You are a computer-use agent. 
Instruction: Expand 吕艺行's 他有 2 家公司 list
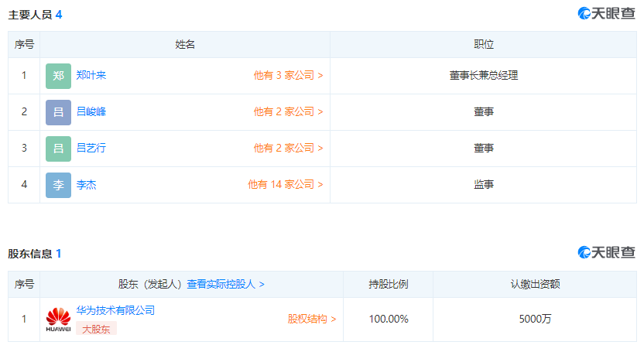(288, 149)
